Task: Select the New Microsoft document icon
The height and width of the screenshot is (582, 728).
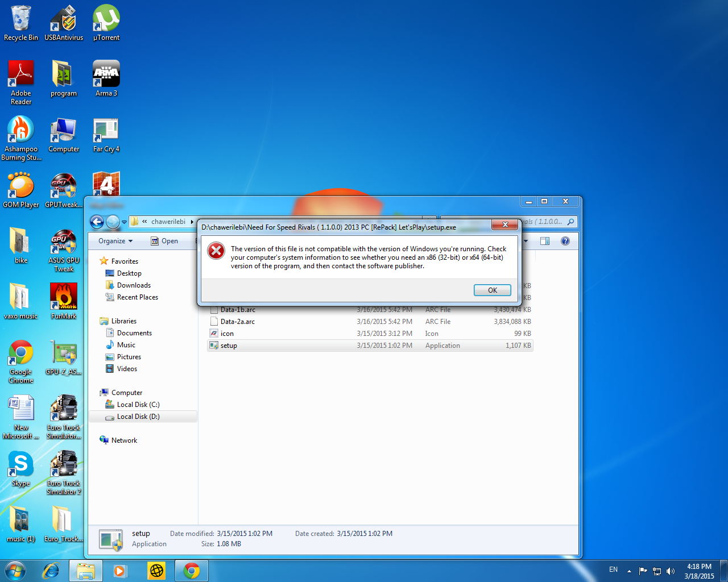Action: (21, 417)
